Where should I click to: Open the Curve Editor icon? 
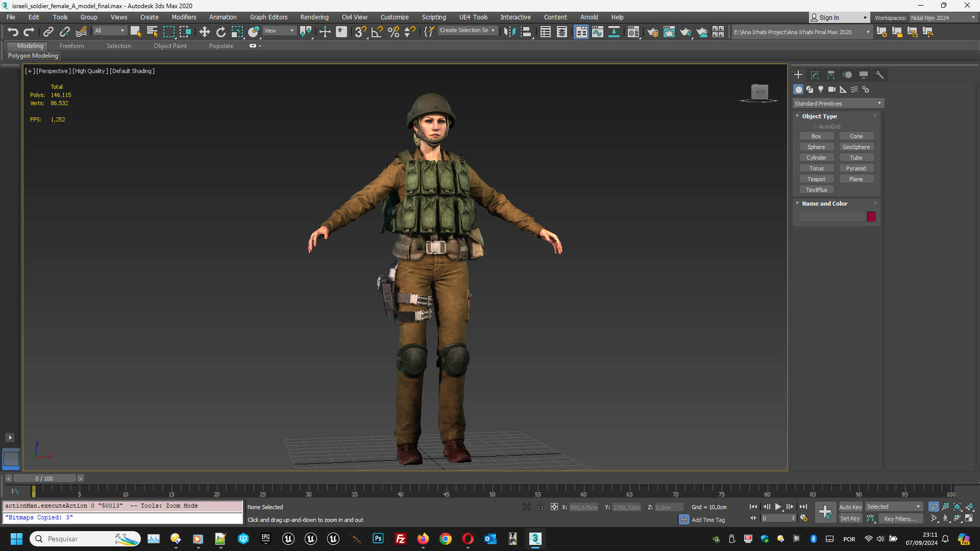click(597, 32)
